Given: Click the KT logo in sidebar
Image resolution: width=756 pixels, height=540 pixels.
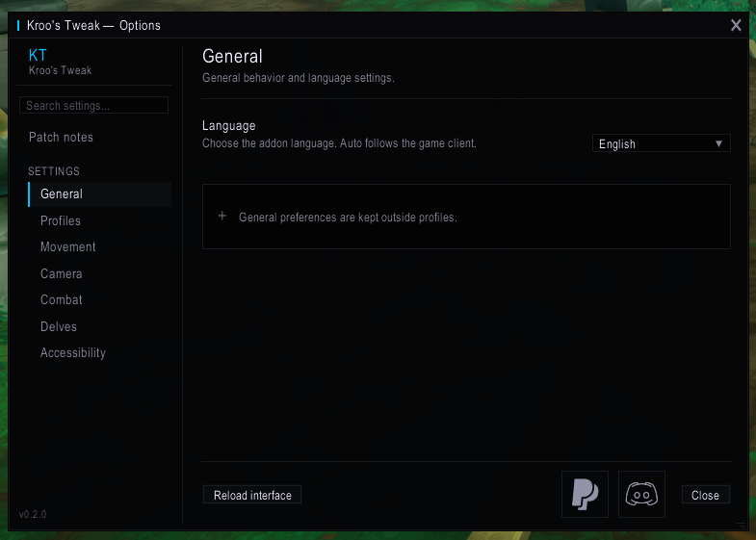Looking at the screenshot, I should [x=38, y=56].
